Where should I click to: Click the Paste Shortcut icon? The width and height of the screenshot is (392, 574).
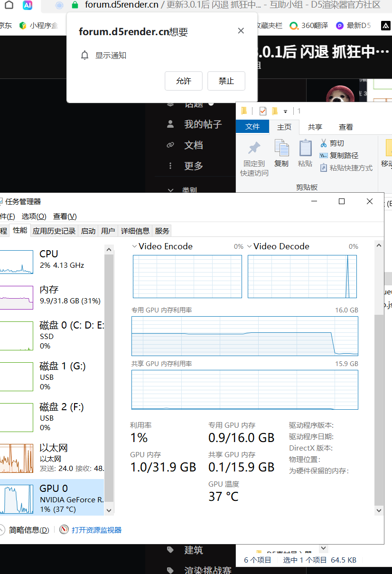pos(324,168)
